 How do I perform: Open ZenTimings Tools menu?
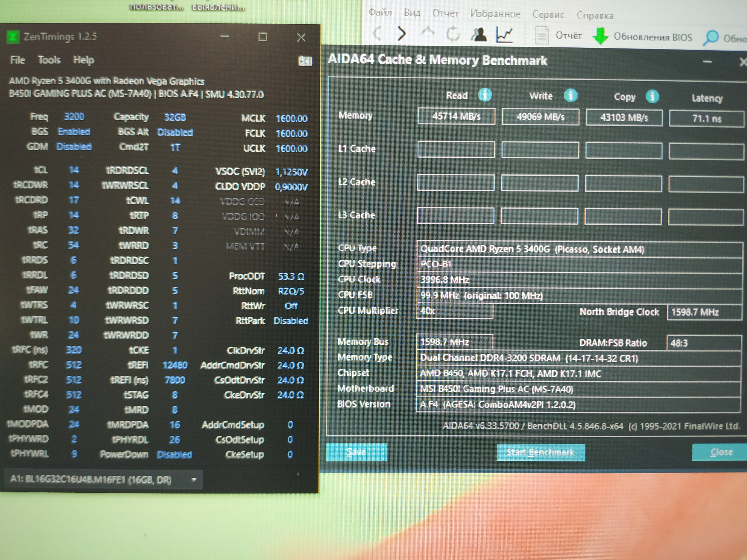coord(49,60)
